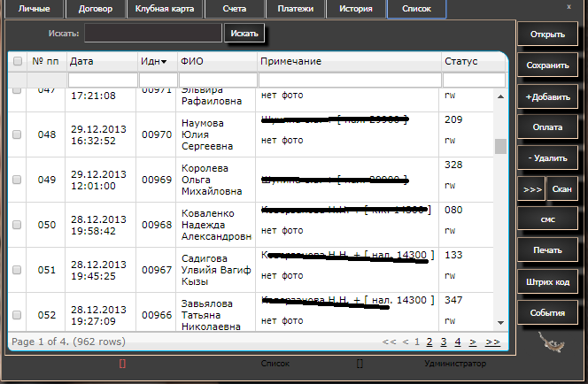588x384 pixels.
Task: Check the checkbox for row 049
Action: tap(17, 180)
